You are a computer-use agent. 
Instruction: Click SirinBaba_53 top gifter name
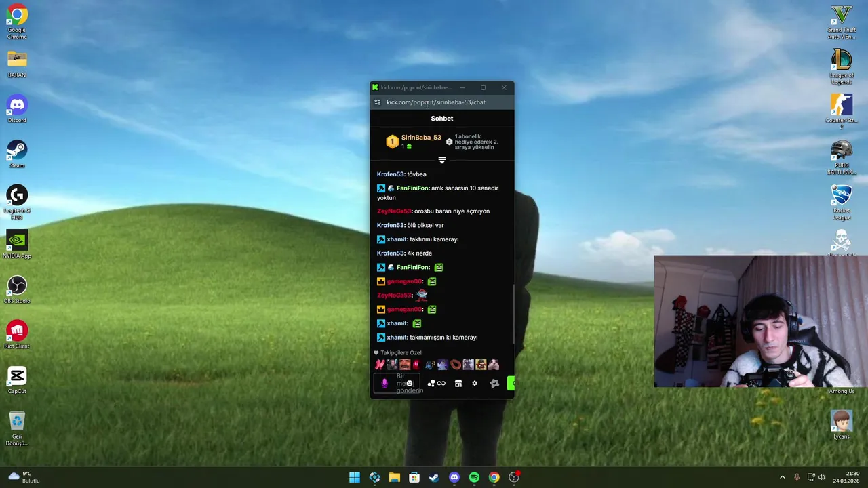point(421,138)
